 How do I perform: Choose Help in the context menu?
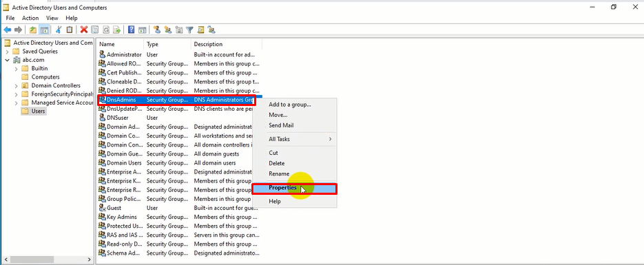coord(295,202)
